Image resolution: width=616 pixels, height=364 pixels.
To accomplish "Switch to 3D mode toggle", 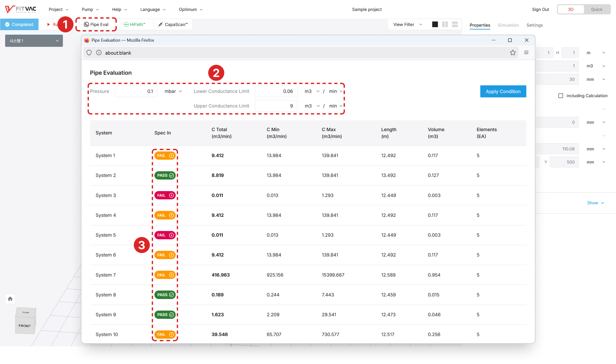I will click(571, 9).
